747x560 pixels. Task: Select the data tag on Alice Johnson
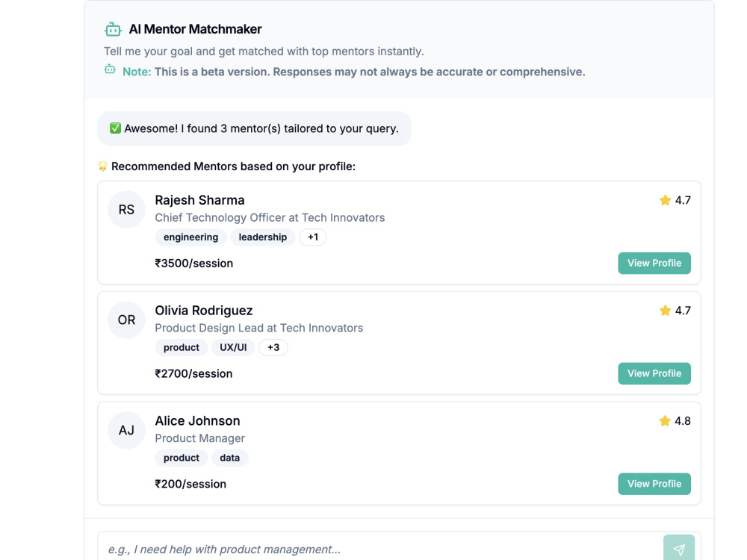229,458
